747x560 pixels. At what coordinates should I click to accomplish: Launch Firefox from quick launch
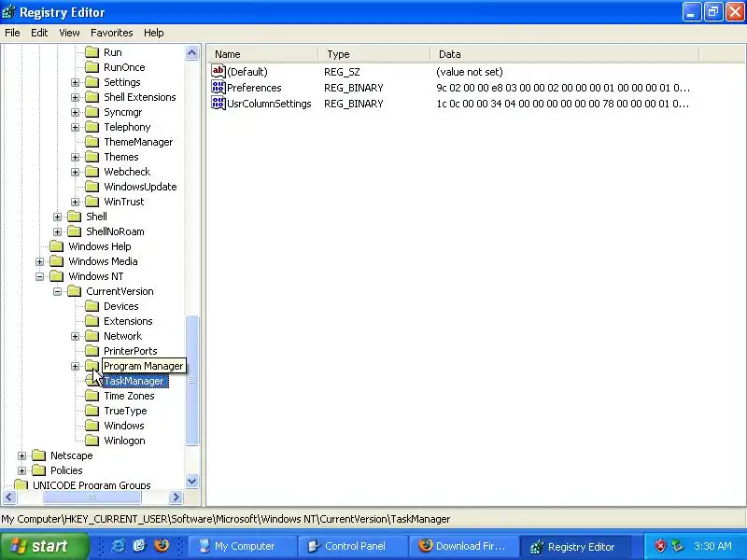point(162,545)
